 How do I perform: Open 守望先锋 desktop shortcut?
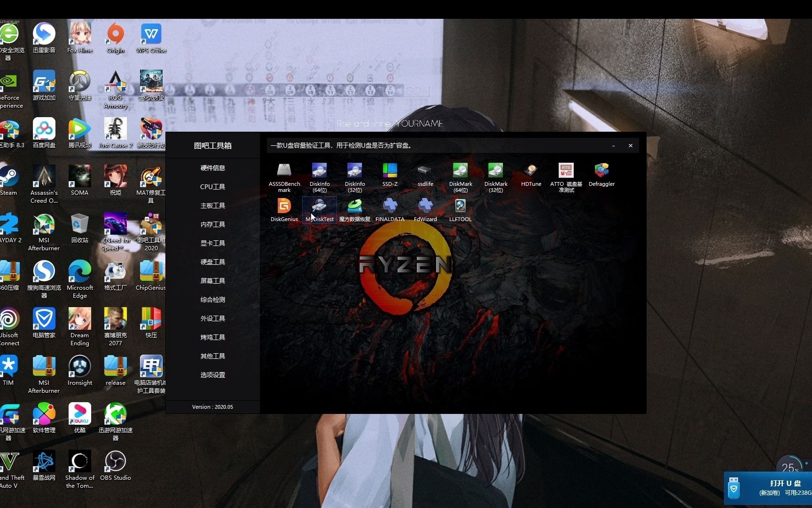(80, 86)
